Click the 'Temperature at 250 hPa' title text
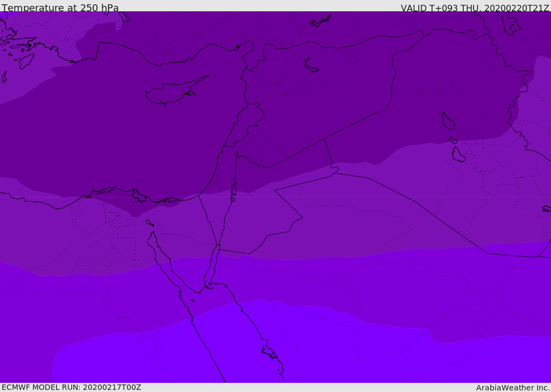This screenshot has height=392, width=551. coord(60,8)
